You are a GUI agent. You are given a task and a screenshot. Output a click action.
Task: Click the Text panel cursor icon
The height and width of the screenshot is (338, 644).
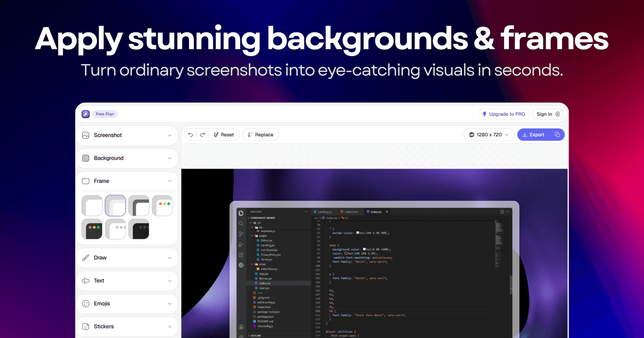(86, 281)
